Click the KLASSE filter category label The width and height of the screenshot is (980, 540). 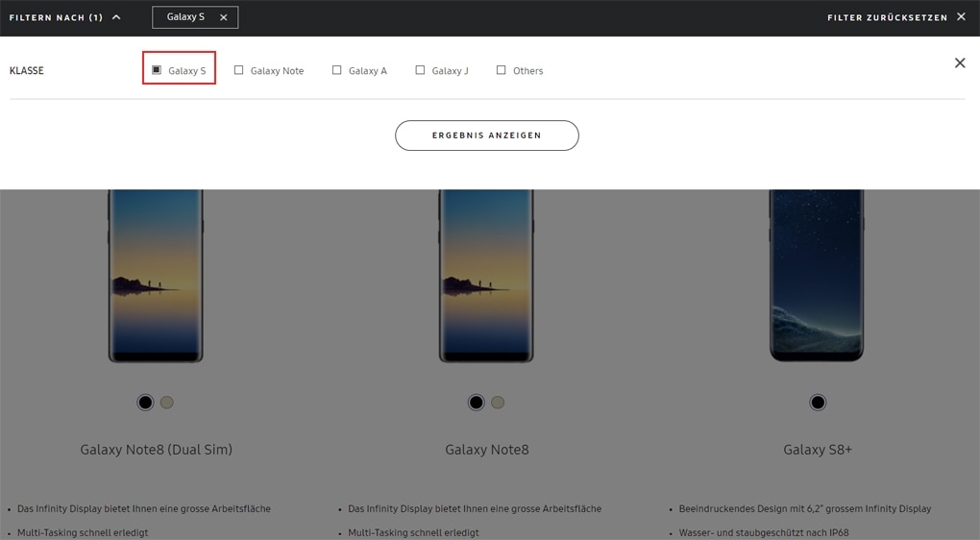27,71
